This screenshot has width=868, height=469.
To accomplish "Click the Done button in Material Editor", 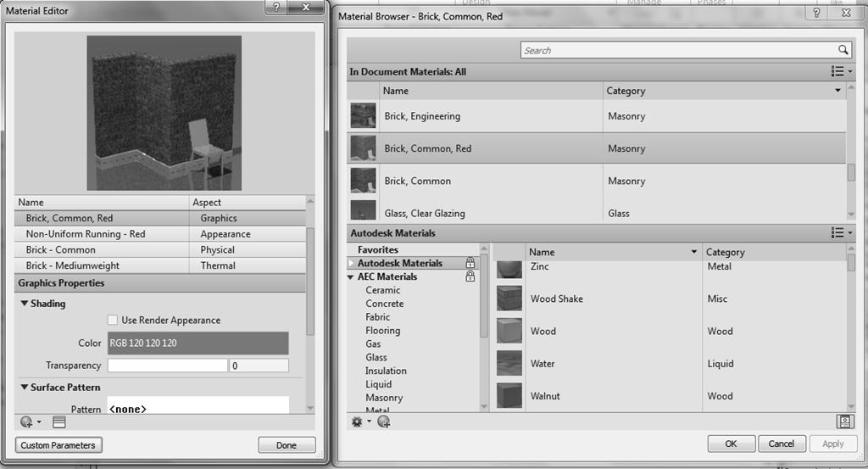I will pos(287,445).
